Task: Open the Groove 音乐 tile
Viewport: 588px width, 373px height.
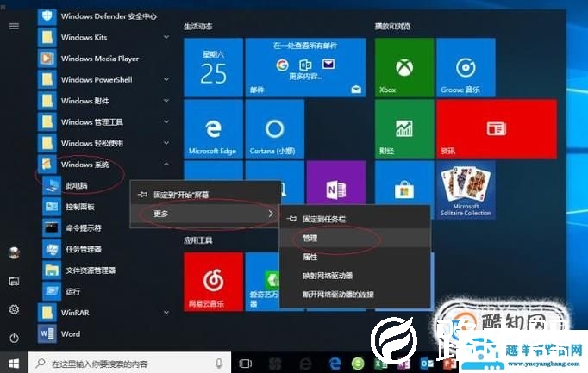Action: [x=466, y=67]
